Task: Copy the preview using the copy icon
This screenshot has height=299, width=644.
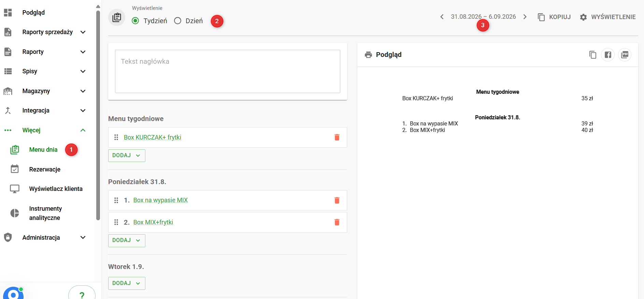Action: (593, 55)
